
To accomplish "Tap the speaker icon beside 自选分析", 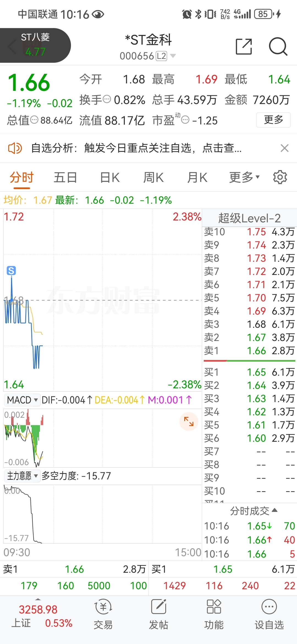I will point(15,148).
